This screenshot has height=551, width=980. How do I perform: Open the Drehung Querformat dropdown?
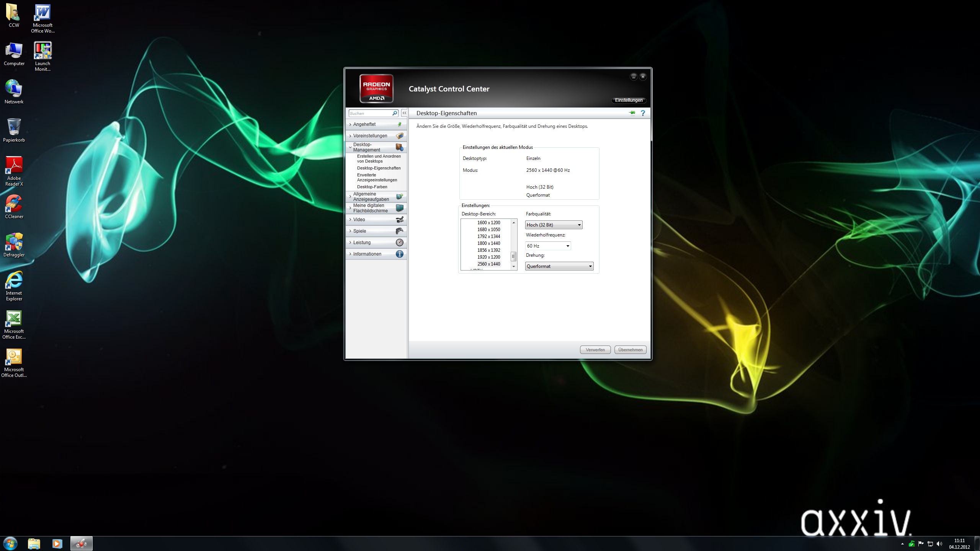click(x=559, y=266)
